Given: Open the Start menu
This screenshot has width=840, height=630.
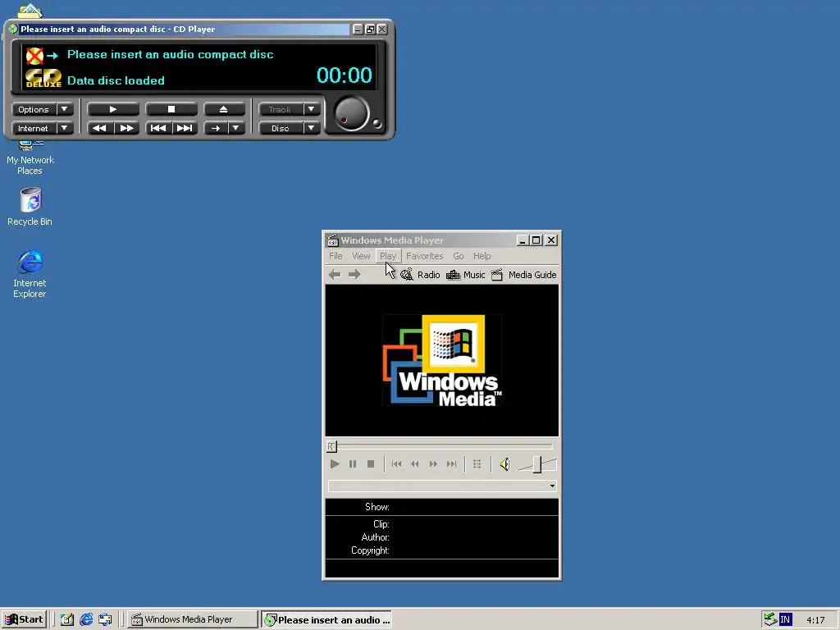Looking at the screenshot, I should click(24, 619).
